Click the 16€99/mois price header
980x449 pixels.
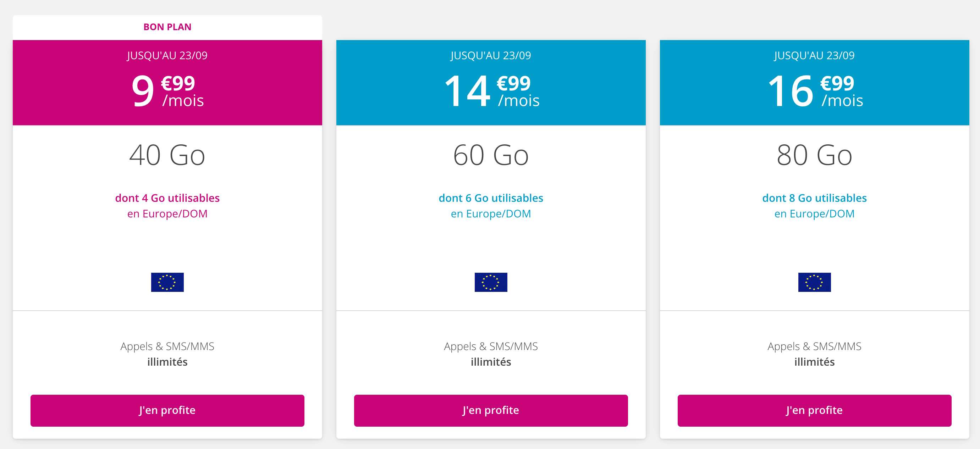point(815,90)
